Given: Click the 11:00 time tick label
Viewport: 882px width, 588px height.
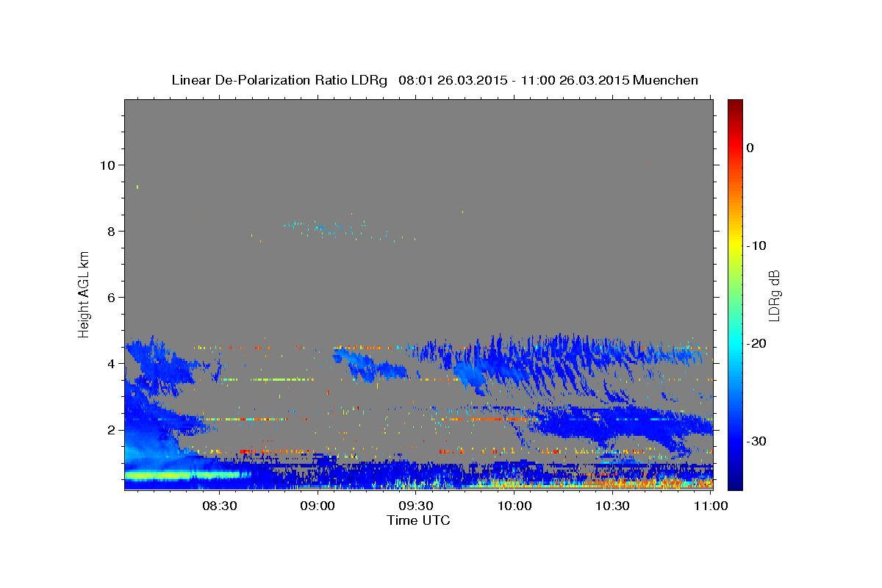Looking at the screenshot, I should pyautogui.click(x=710, y=506).
